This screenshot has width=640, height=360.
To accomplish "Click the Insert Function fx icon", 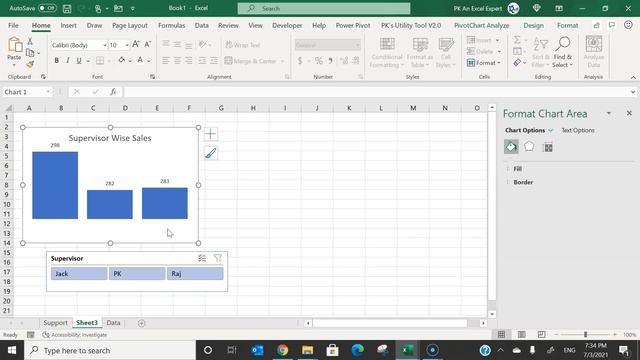I will [x=113, y=92].
